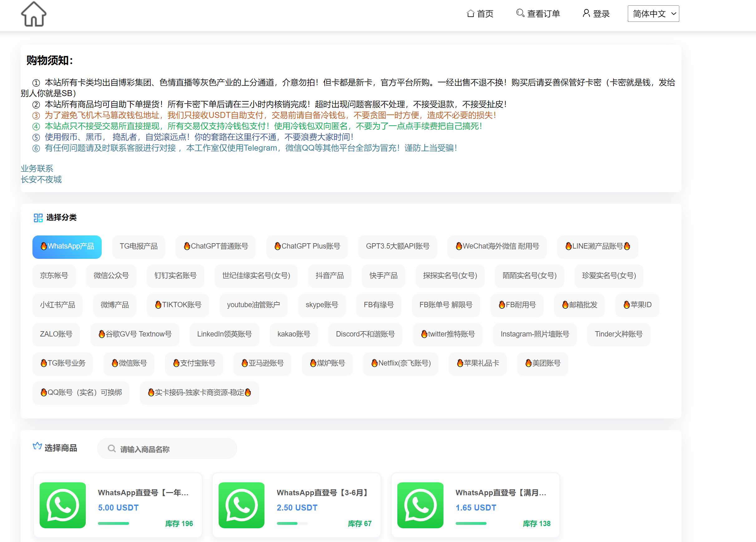Choose the kakao账号 category
756x542 pixels.
coord(294,334)
